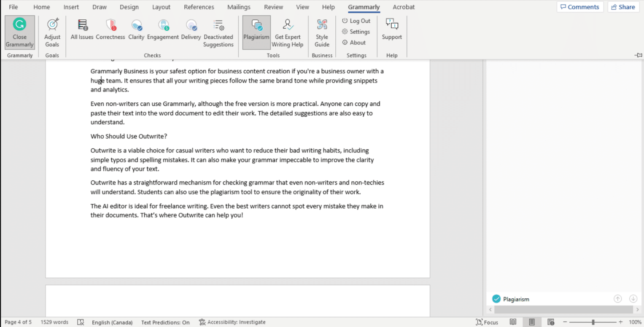This screenshot has height=327, width=644.
Task: Click the proofing errors icon in the status bar
Action: tap(81, 322)
